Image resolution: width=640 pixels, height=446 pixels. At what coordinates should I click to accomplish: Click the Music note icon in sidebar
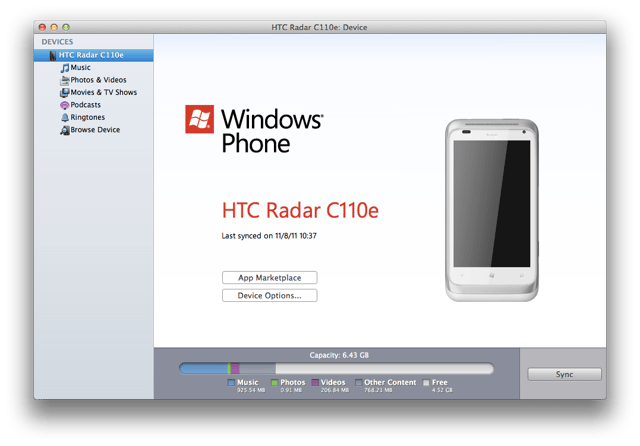tap(64, 68)
